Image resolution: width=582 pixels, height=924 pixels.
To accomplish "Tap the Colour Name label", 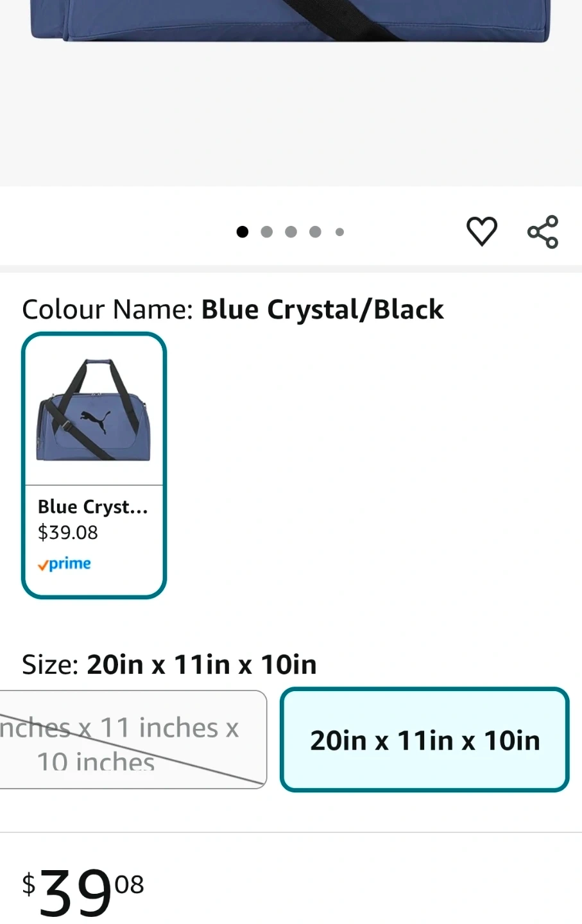I will pos(107,309).
